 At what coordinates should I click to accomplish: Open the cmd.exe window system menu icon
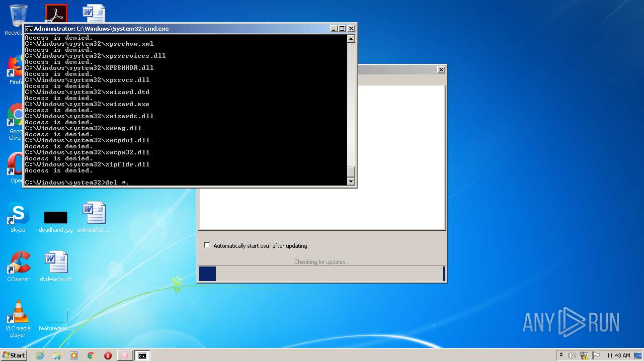click(x=29, y=29)
